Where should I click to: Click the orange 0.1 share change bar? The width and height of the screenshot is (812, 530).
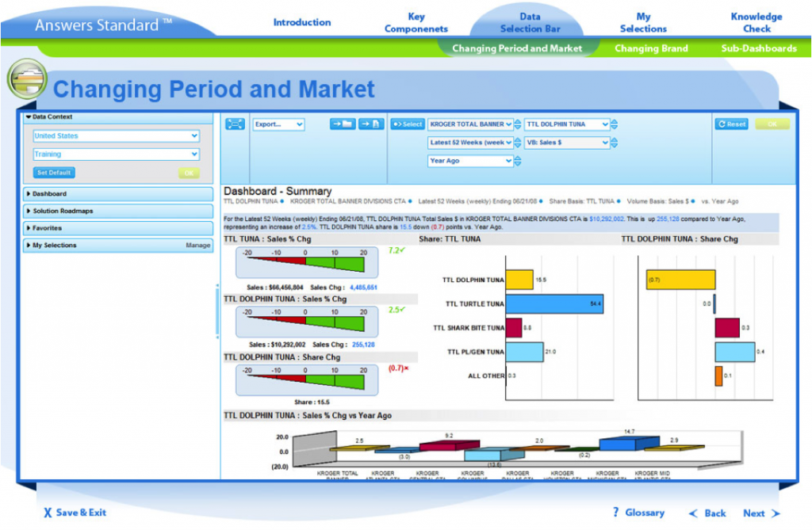point(718,376)
